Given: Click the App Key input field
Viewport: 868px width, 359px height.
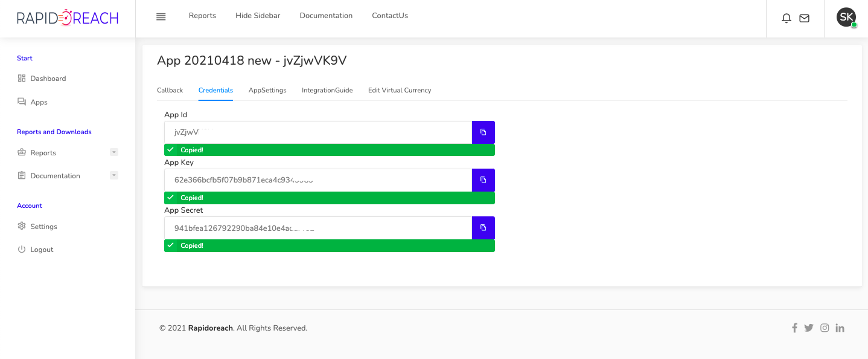Looking at the screenshot, I should 318,180.
